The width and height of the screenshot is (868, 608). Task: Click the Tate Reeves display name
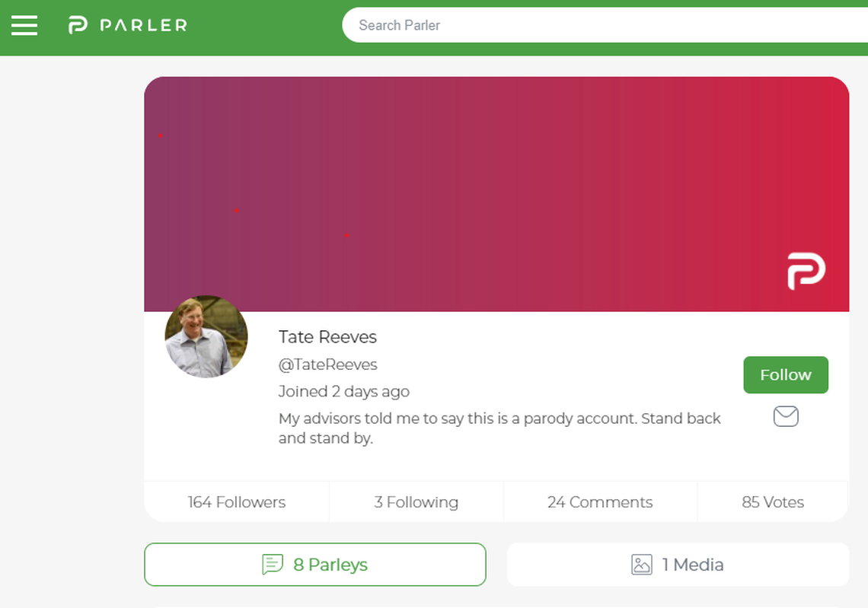pyautogui.click(x=327, y=337)
